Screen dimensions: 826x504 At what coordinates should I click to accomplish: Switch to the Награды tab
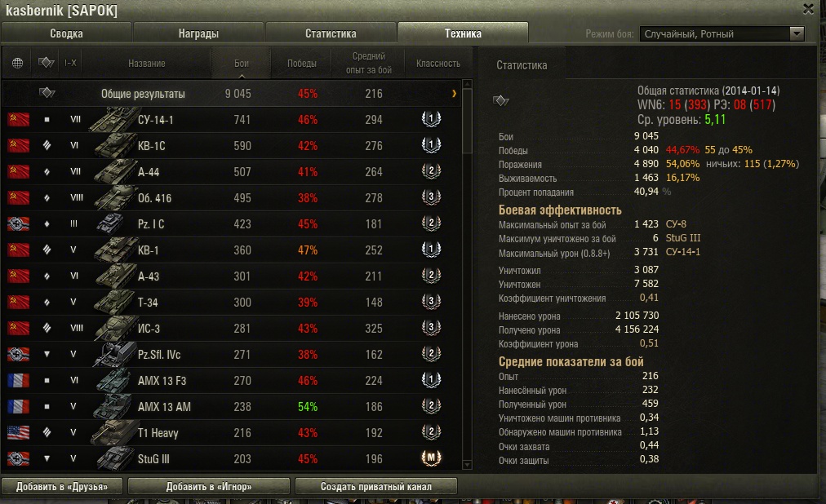[198, 33]
